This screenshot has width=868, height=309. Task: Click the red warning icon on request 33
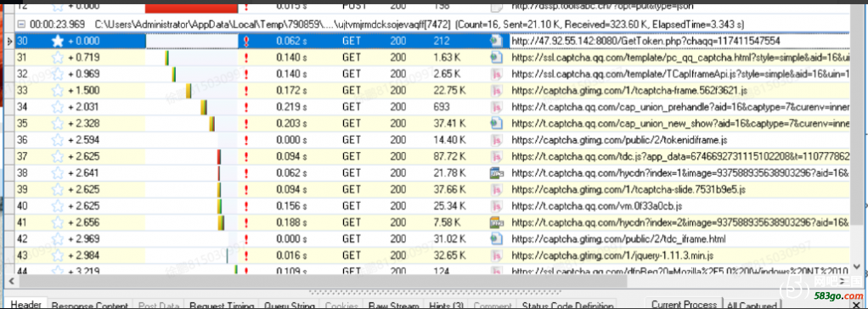246,90
